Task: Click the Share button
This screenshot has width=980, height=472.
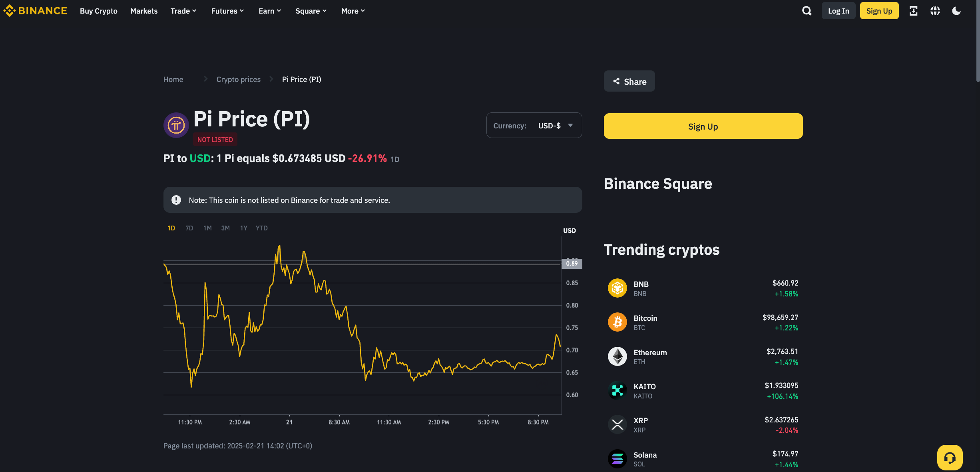Action: click(x=629, y=81)
